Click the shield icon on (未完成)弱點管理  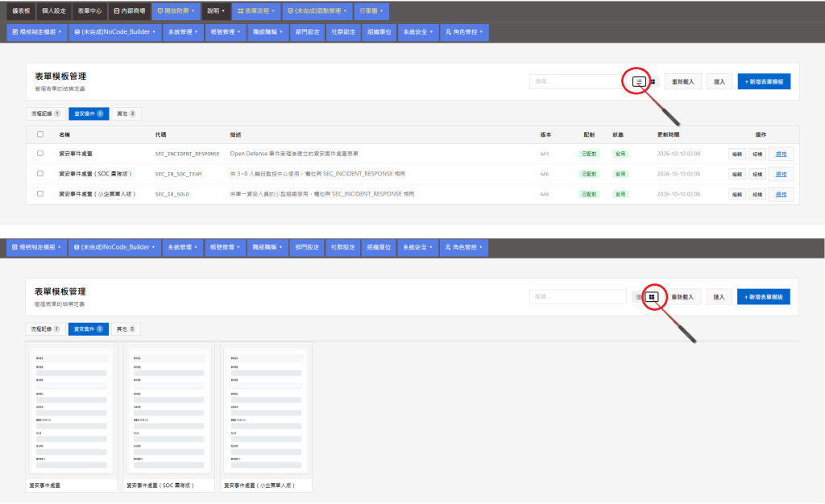(290, 10)
